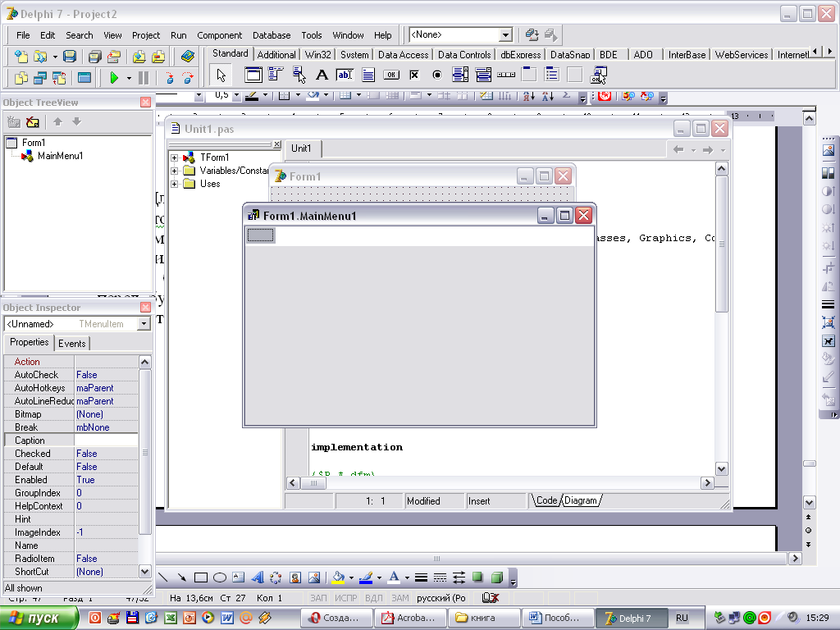Select the ScrollBar component icon

tap(506, 75)
